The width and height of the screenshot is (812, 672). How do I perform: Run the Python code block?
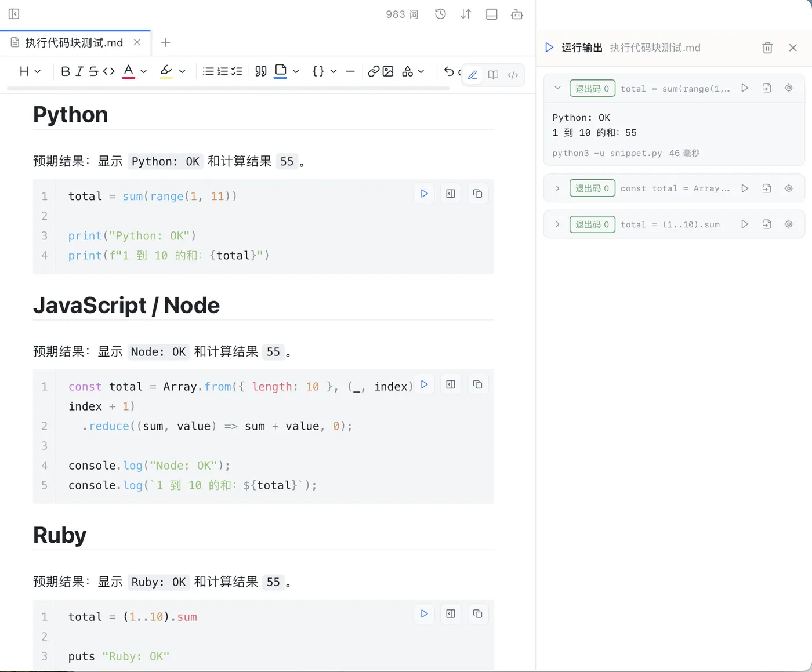tap(424, 194)
